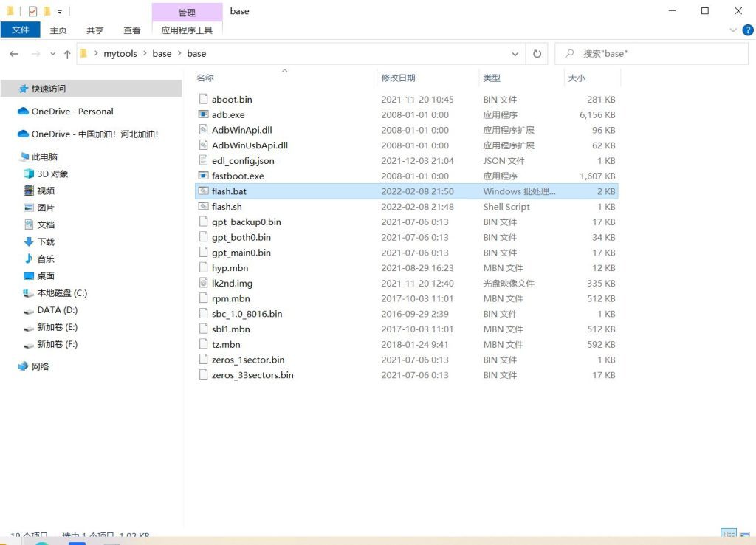Click mytools in the address path
The height and width of the screenshot is (545, 756).
120,53
